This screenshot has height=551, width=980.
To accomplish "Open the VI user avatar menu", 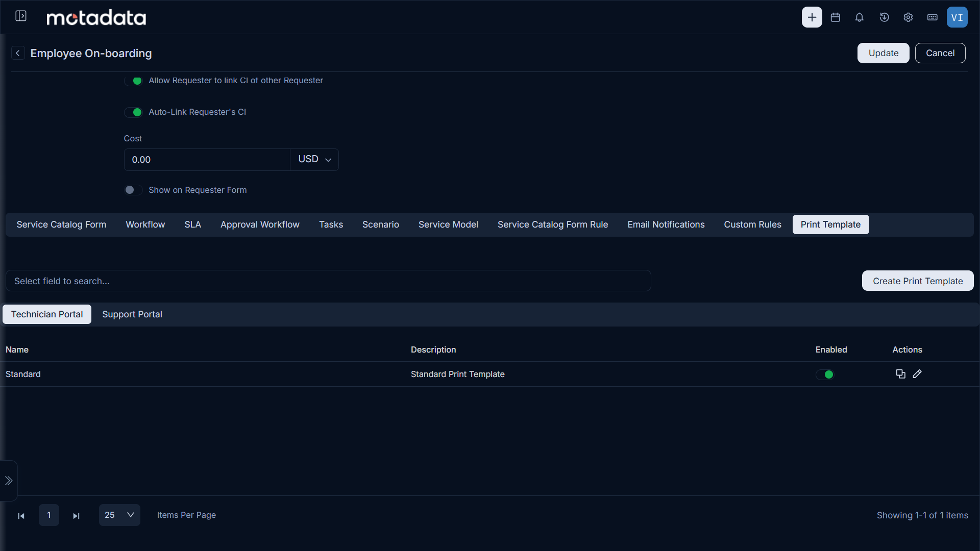I will 957,17.
